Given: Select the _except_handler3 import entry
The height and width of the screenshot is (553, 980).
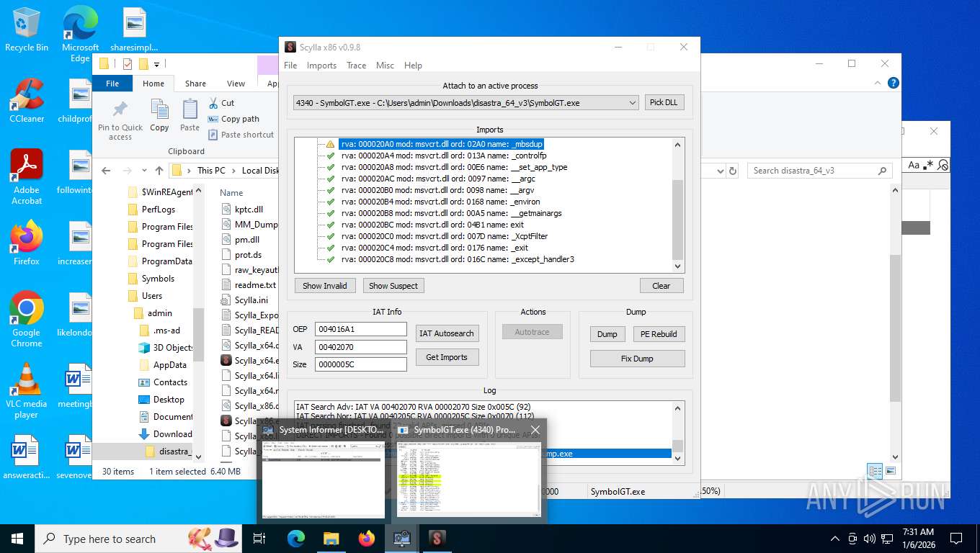Looking at the screenshot, I should coord(458,259).
